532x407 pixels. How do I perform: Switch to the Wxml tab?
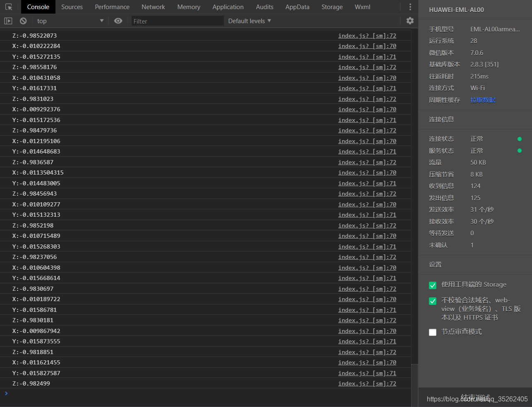pos(363,7)
